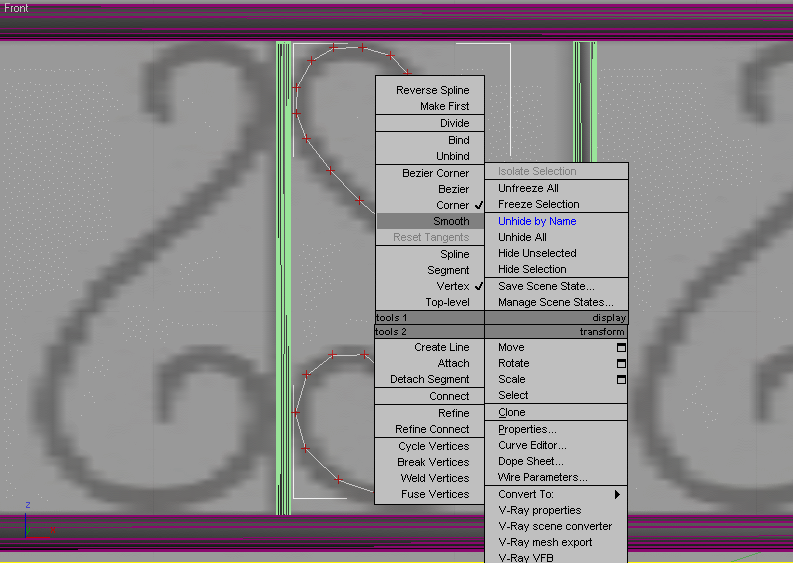793x563 pixels.
Task: Open Save Scene State dialog
Action: 546,286
